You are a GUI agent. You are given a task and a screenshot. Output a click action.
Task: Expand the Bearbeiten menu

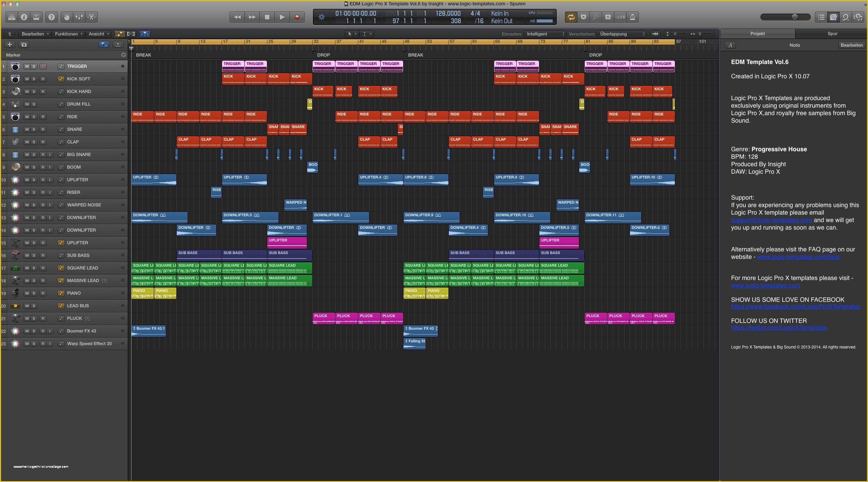point(33,33)
